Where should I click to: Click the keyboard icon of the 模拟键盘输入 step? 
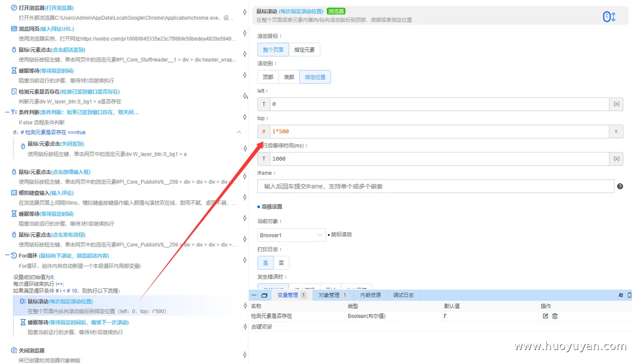coord(14,193)
